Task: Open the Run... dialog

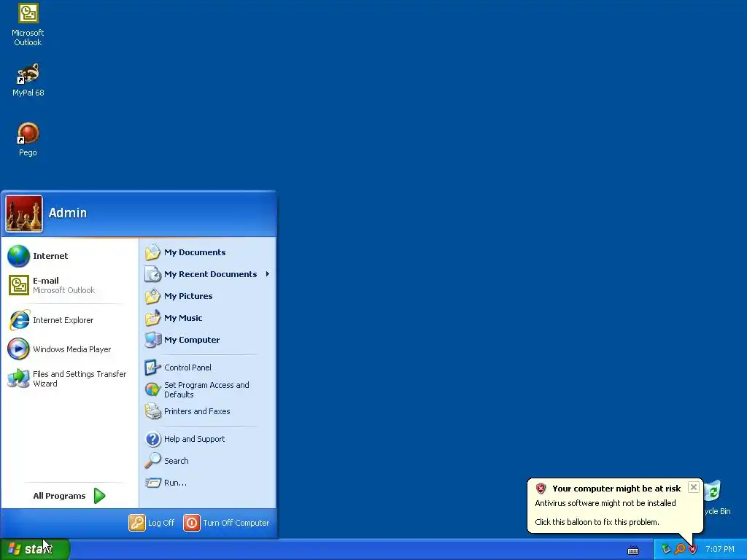Action: pyautogui.click(x=208, y=483)
